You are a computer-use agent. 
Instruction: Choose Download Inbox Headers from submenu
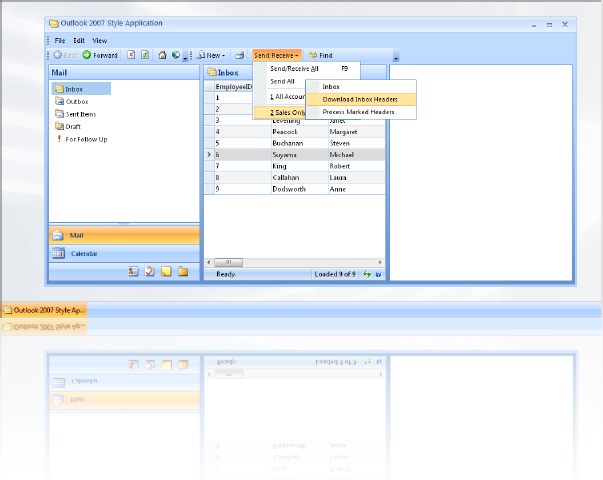(359, 99)
